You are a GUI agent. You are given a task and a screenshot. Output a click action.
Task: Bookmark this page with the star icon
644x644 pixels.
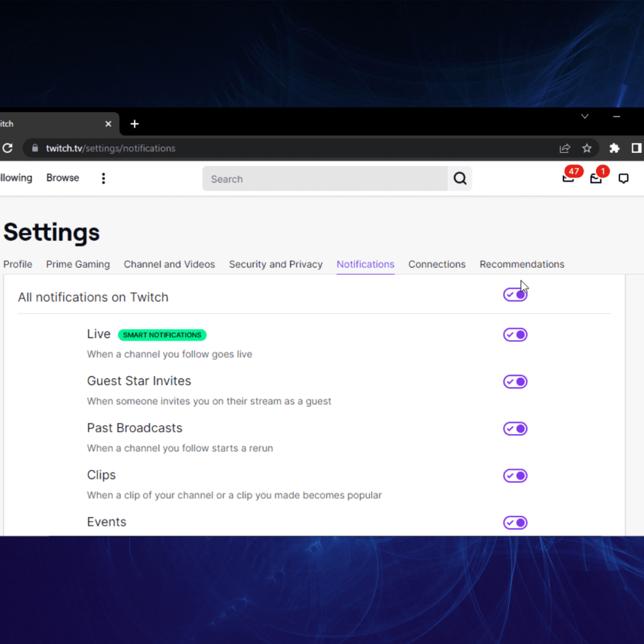pos(587,148)
